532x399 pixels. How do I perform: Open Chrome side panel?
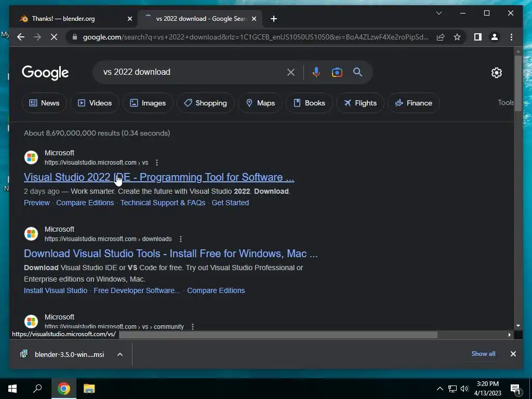pyautogui.click(x=478, y=37)
